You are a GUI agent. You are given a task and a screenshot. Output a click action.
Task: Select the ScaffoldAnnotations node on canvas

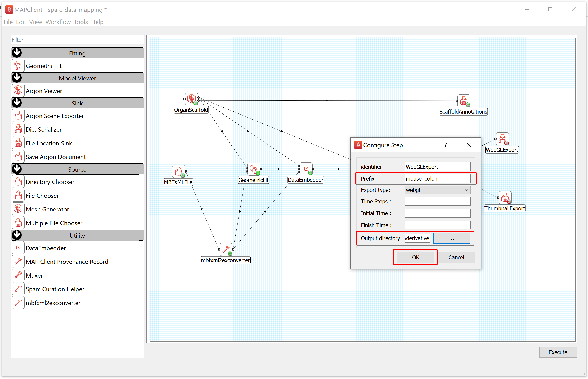pos(464,101)
